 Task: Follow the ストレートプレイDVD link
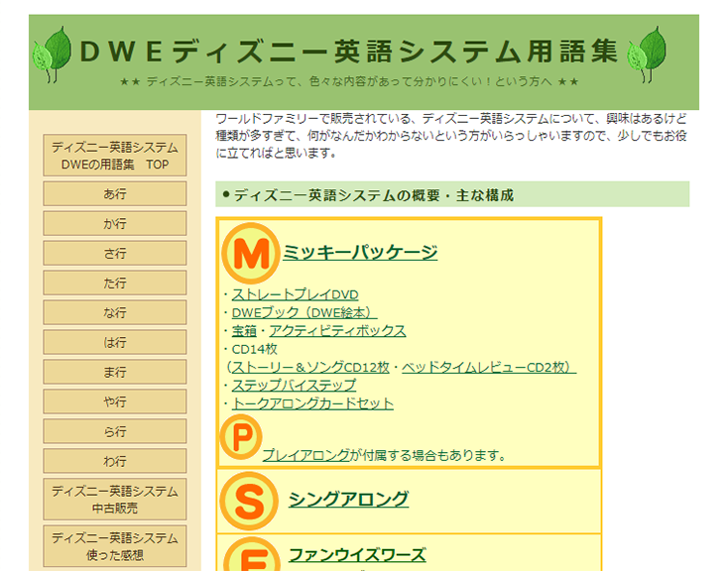pos(295,294)
